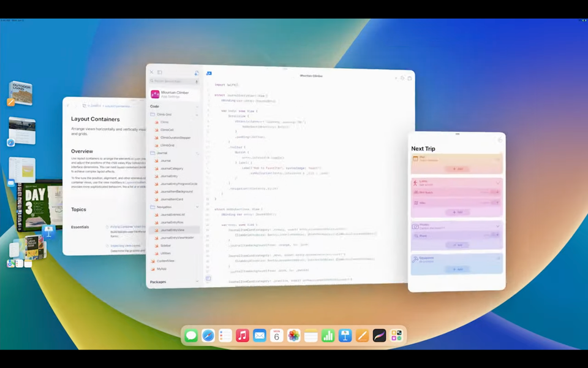Collapse the Climb Grid folder chevron
Screen dimensions: 588x368
click(x=197, y=115)
